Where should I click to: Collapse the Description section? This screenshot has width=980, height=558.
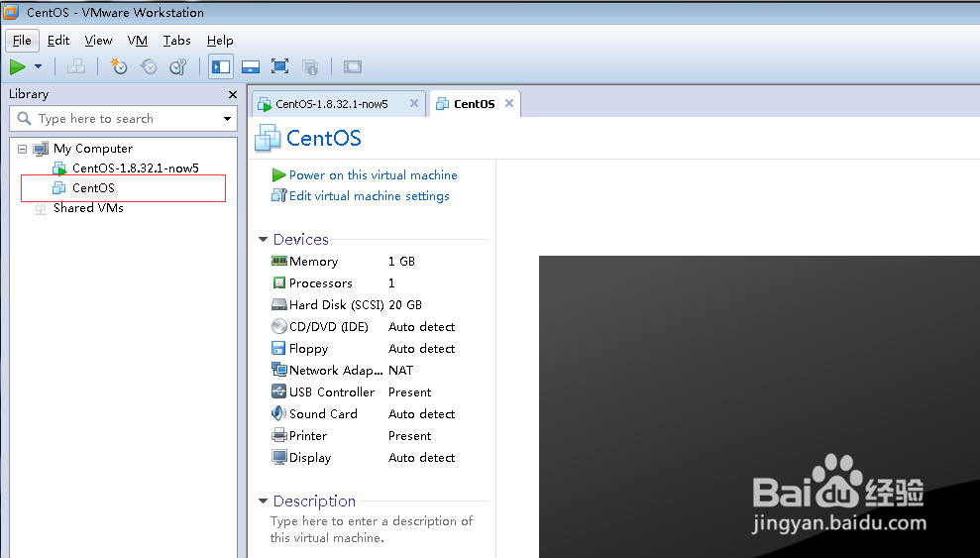pos(264,502)
